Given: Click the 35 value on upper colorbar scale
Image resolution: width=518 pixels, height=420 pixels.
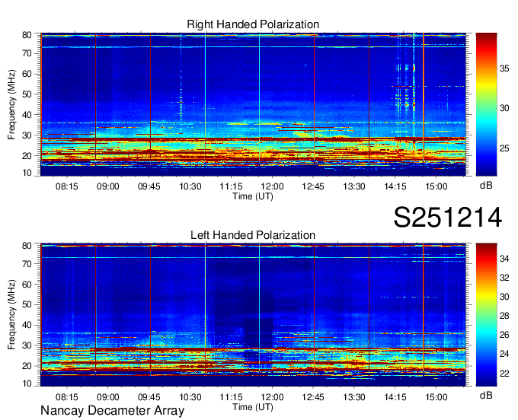Looking at the screenshot, I should pyautogui.click(x=504, y=68).
